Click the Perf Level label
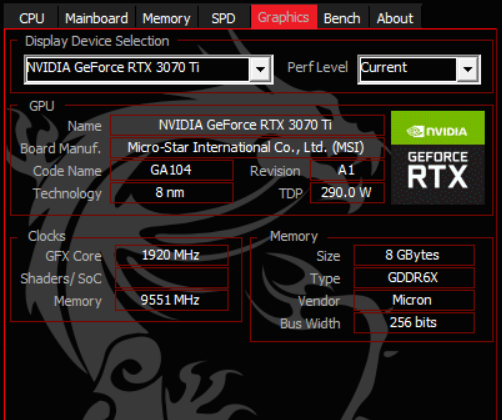 (x=317, y=67)
